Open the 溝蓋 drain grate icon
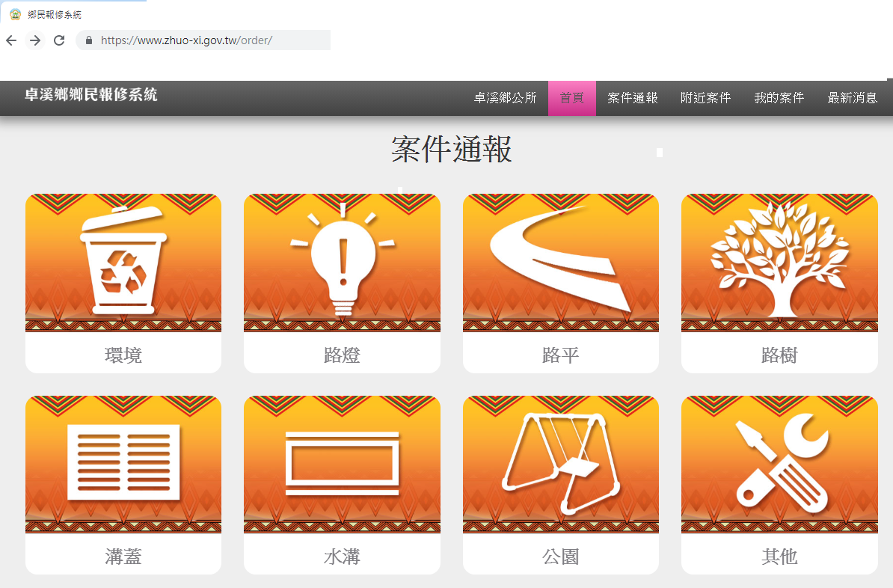The width and height of the screenshot is (893, 588). click(123, 462)
